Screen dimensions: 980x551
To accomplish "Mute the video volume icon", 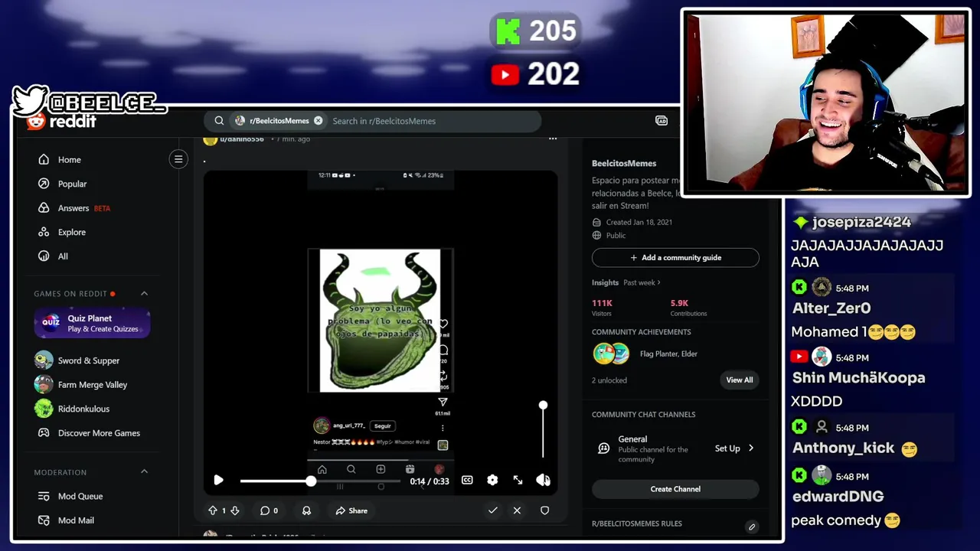I will (x=543, y=480).
